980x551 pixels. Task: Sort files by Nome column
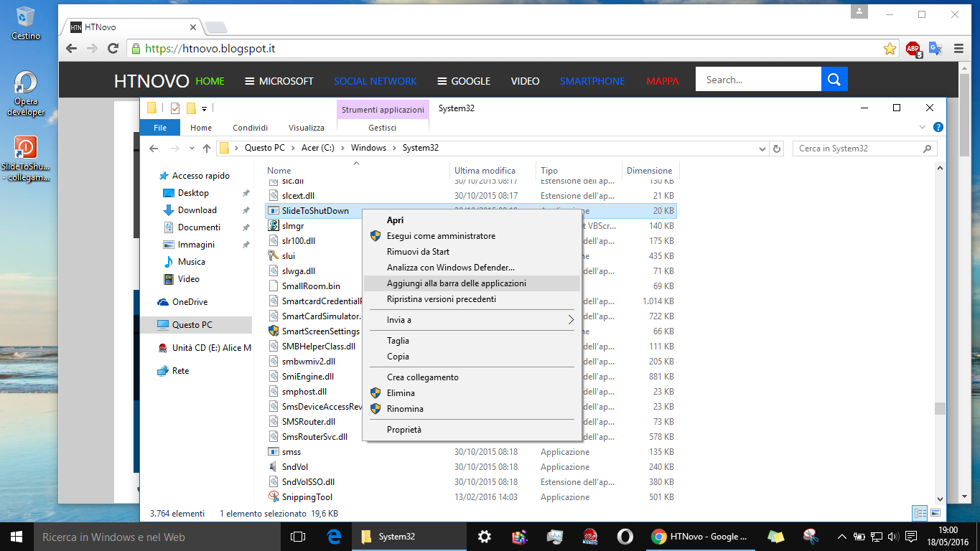[357, 171]
